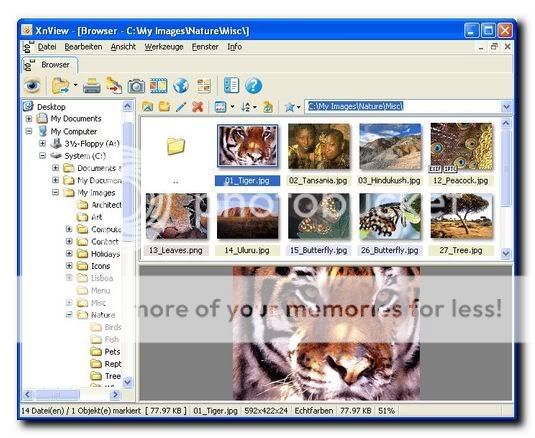Click the filmstrip slideshow icon
This screenshot has width=535, height=438.
pyautogui.click(x=158, y=86)
